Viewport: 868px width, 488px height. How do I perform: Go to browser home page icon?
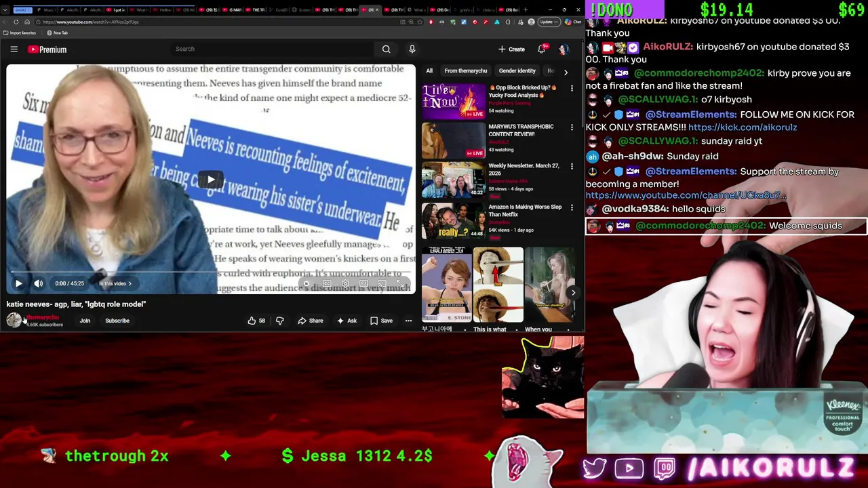coord(27,22)
